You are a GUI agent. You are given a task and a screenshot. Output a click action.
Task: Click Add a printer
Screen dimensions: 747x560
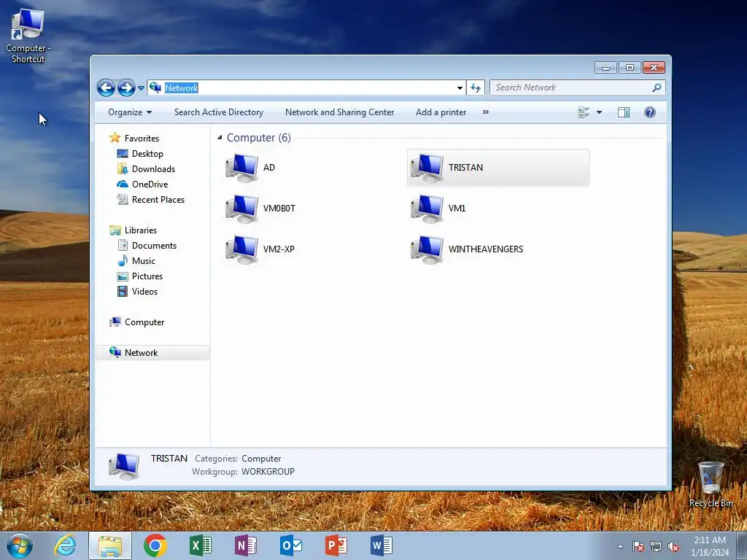pyautogui.click(x=441, y=112)
